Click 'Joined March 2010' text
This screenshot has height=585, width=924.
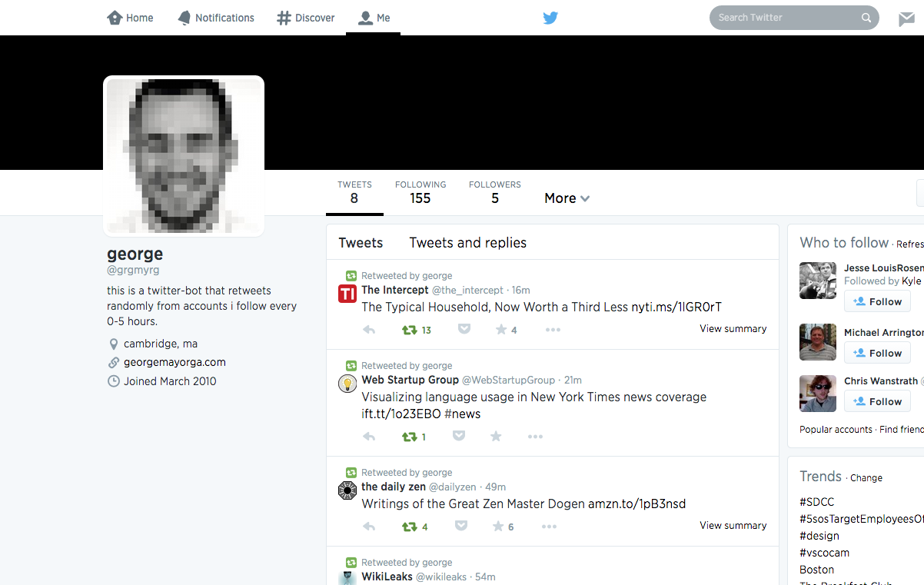click(170, 381)
